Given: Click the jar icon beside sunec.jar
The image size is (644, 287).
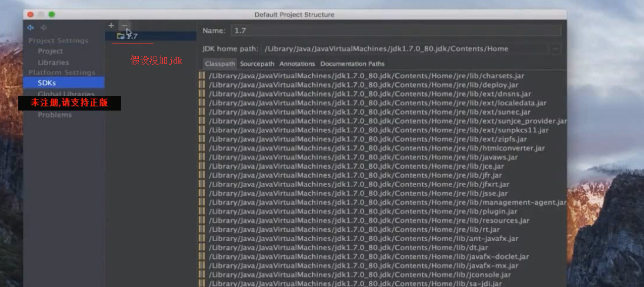Looking at the screenshot, I should [x=202, y=112].
